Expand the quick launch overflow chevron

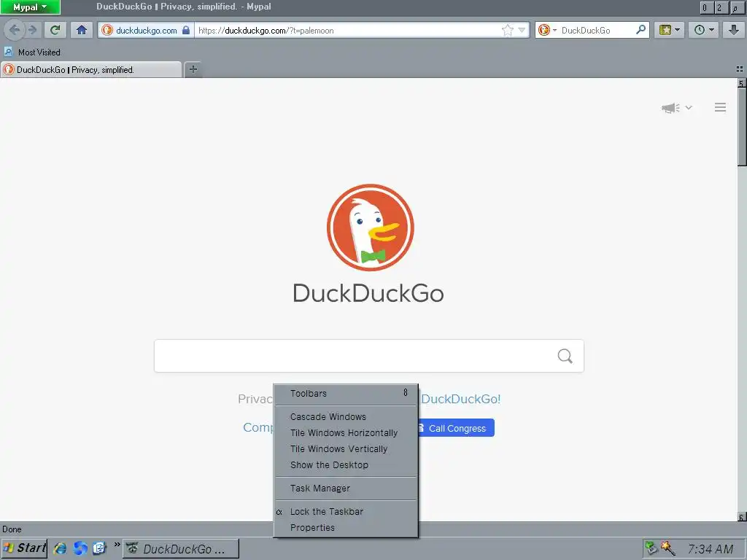coord(117,545)
